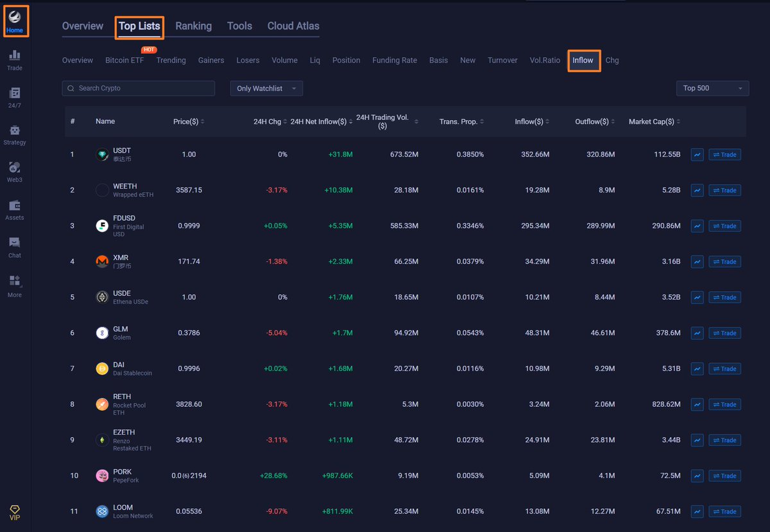Open the Losers sub-tab

click(248, 60)
